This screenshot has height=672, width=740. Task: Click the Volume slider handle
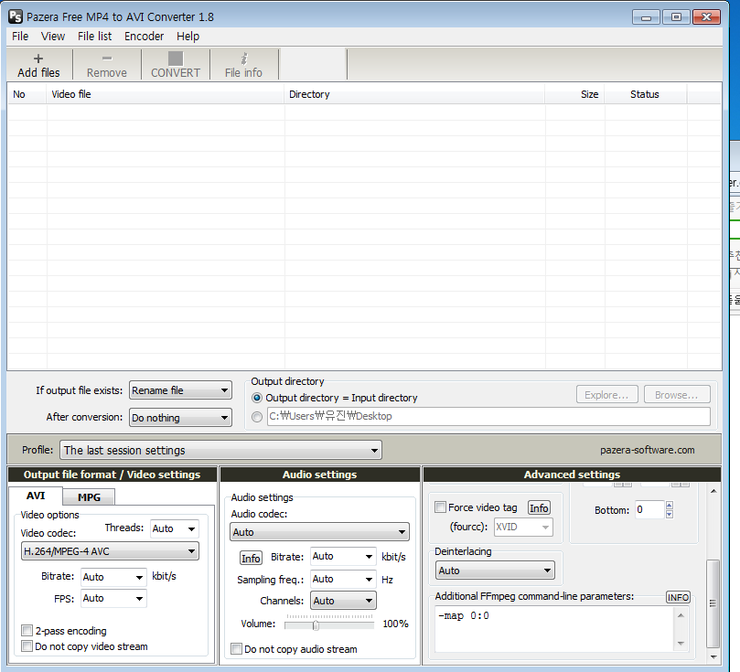[316, 625]
